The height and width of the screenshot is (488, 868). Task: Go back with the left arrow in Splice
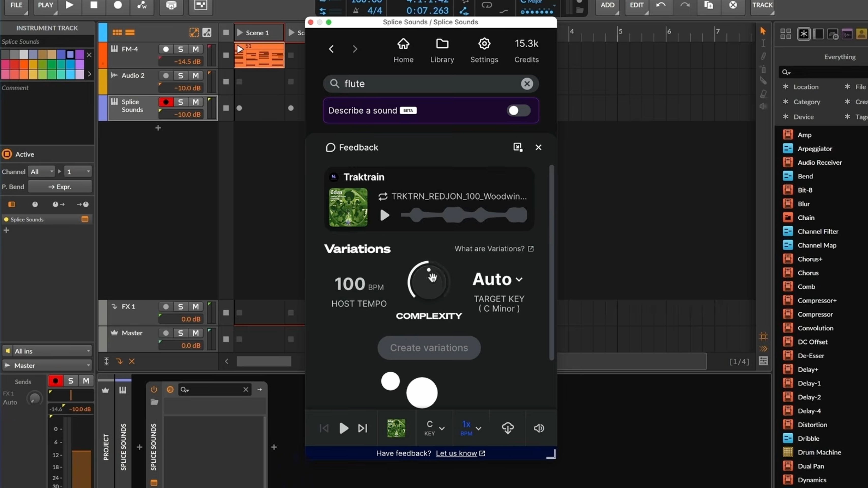tap(331, 49)
